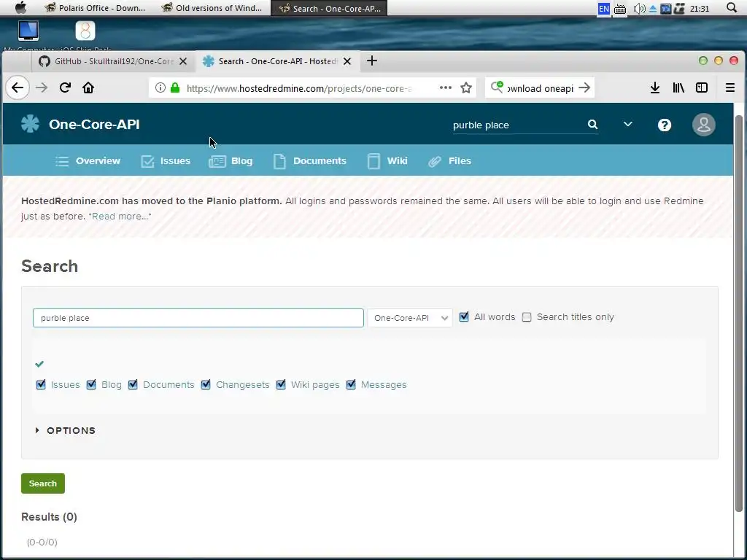
Task: Switch to Polaris Office taskbar window
Action: coord(95,8)
